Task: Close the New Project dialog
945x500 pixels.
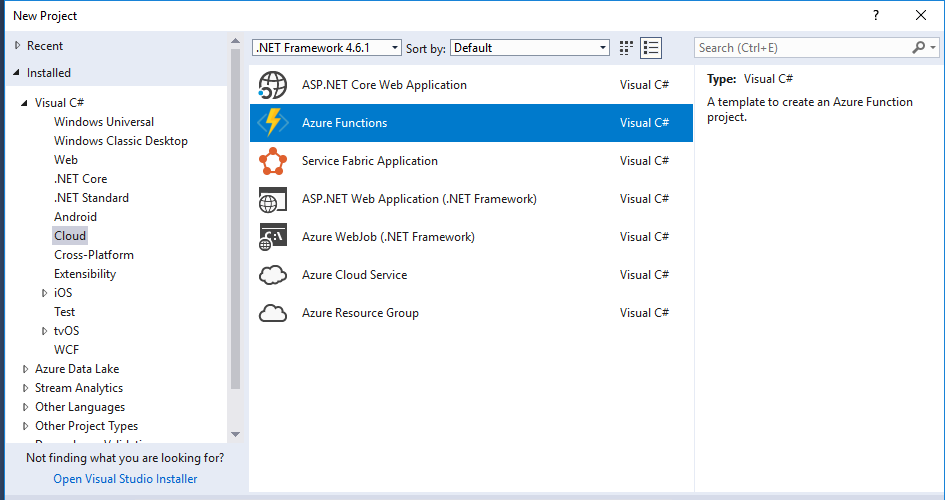Action: [x=921, y=16]
